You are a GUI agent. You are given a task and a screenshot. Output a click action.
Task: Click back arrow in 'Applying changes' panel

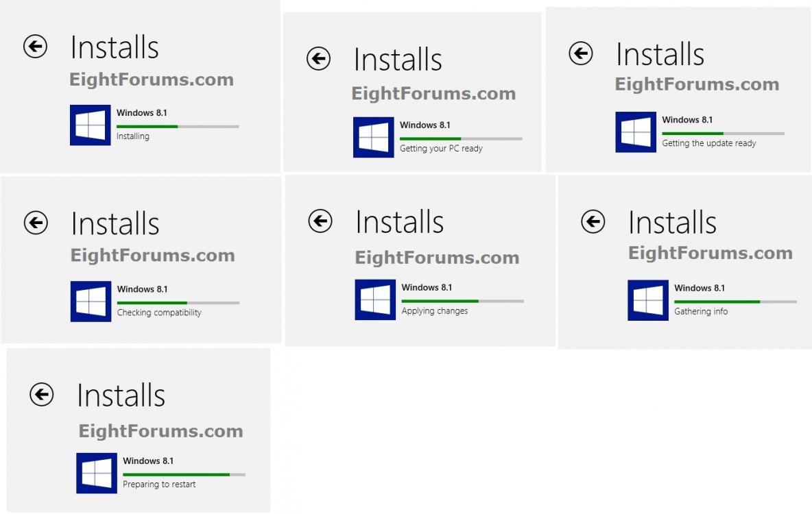[x=320, y=221]
